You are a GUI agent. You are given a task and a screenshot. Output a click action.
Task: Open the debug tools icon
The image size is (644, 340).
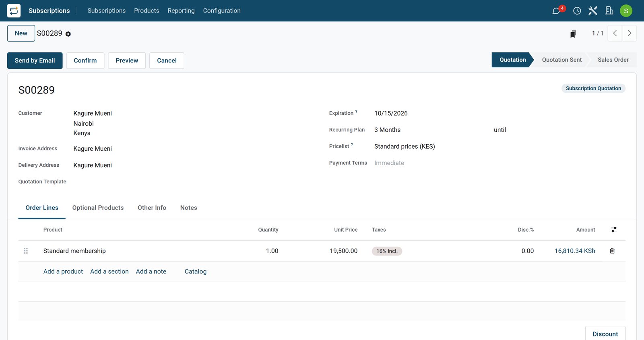tap(593, 11)
